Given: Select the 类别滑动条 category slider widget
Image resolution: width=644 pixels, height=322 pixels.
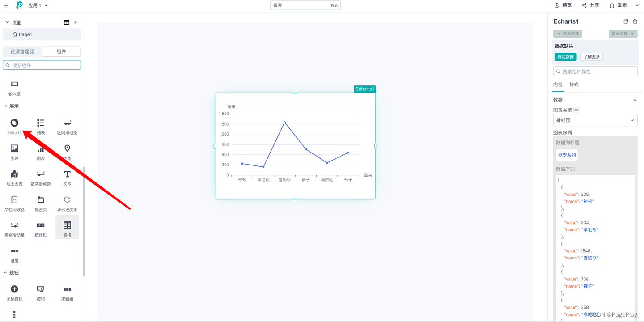Looking at the screenshot, I should (x=14, y=229).
